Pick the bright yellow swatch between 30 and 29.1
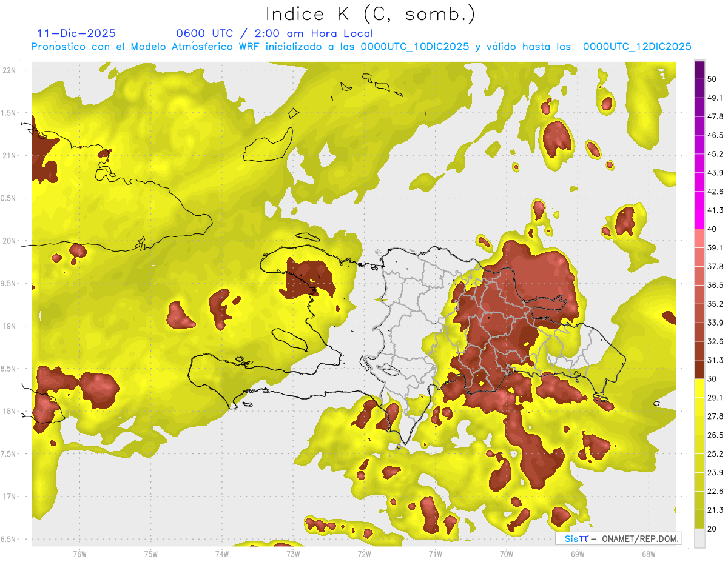 699,389
